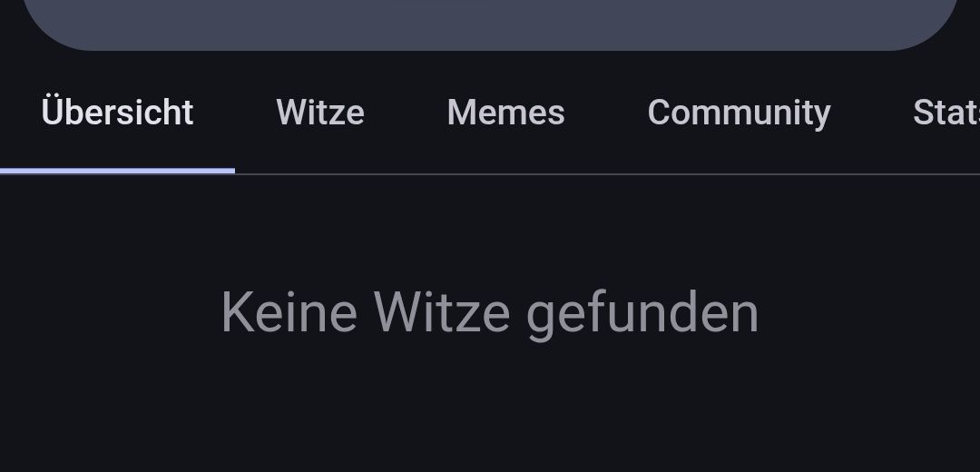Go to Community section in the tab bar

click(739, 113)
